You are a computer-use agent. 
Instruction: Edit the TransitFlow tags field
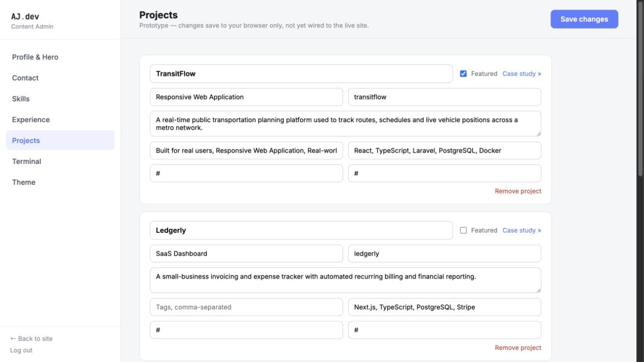coord(246,150)
